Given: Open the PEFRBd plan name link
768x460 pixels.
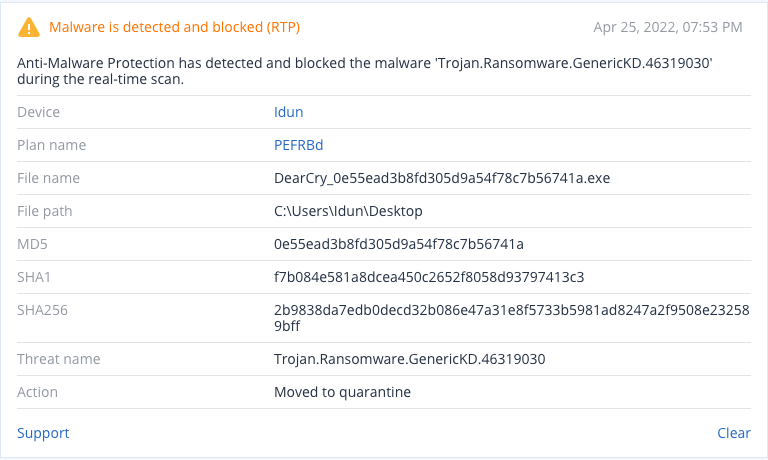Looking at the screenshot, I should coord(298,145).
